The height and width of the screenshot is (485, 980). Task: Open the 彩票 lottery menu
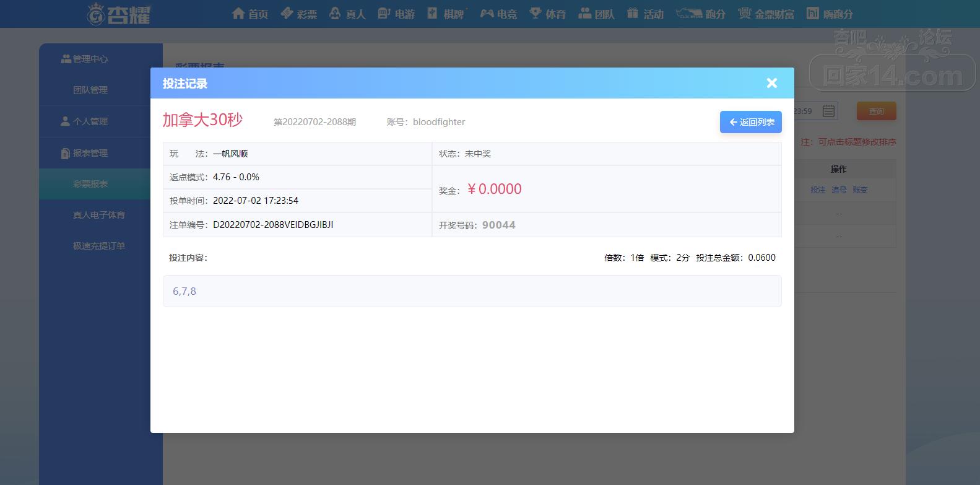point(298,14)
